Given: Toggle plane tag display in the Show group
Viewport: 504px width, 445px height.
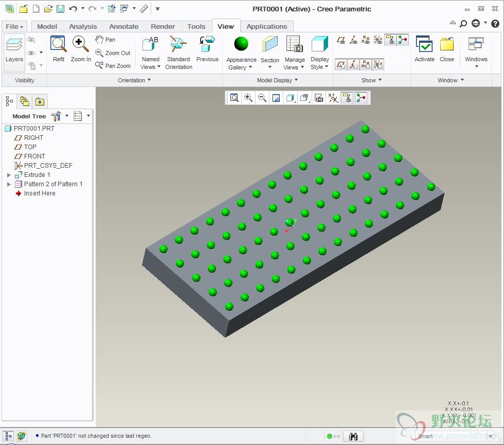Looking at the screenshot, I should pos(340,64).
